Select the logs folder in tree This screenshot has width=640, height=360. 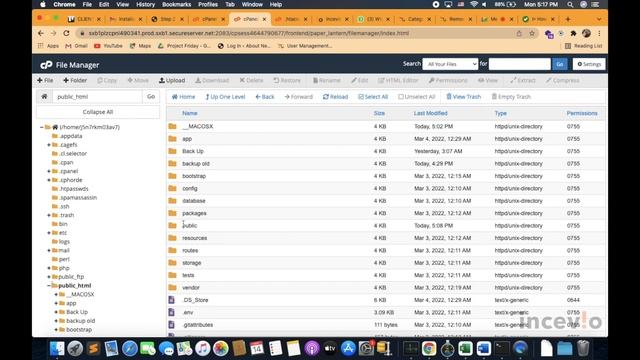pos(64,242)
